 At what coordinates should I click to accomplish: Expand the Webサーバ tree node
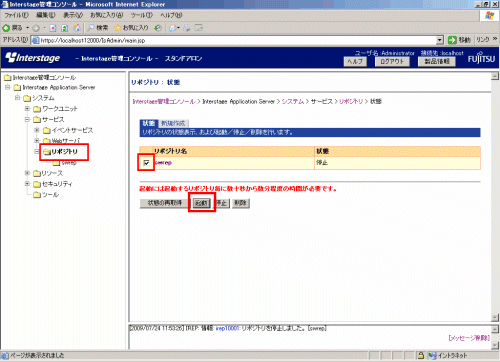pyautogui.click(x=37, y=141)
